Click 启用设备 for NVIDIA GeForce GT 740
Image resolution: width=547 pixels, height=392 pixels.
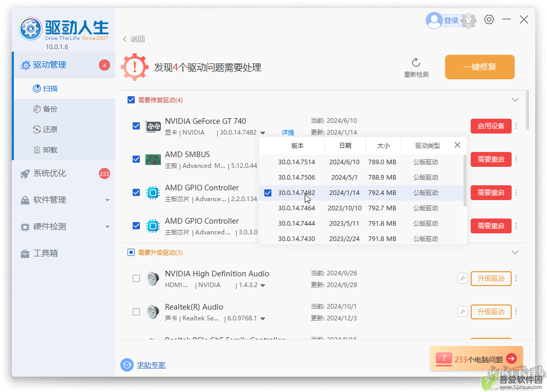(491, 126)
